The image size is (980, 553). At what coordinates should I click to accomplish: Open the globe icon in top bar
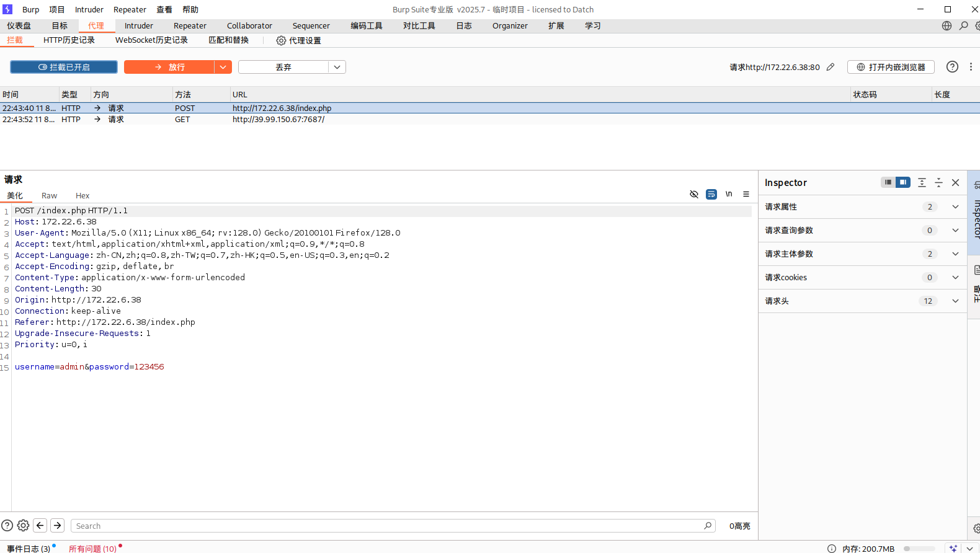click(947, 25)
